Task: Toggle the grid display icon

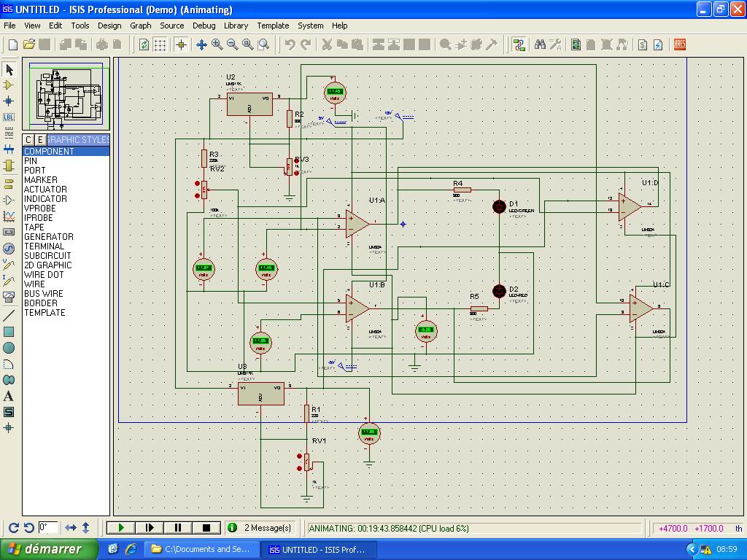Action: tap(160, 44)
